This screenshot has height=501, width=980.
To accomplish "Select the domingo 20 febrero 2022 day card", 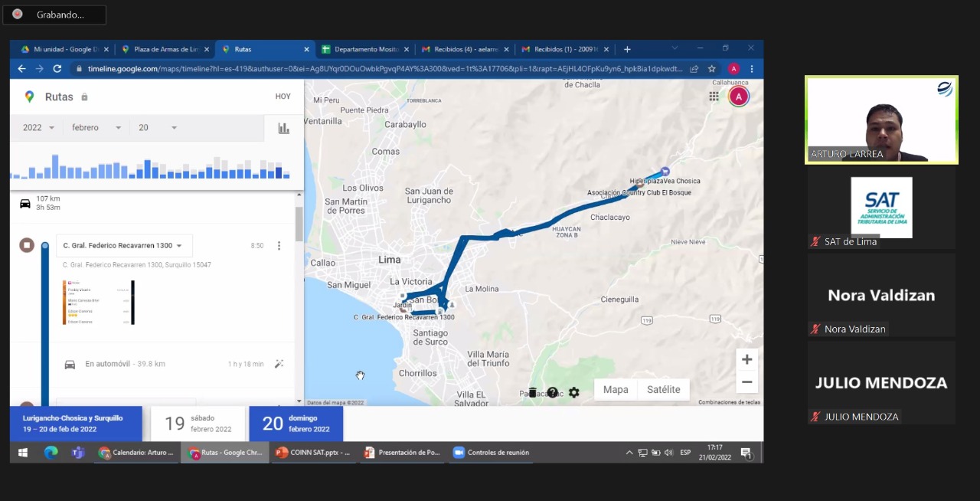I will (296, 424).
